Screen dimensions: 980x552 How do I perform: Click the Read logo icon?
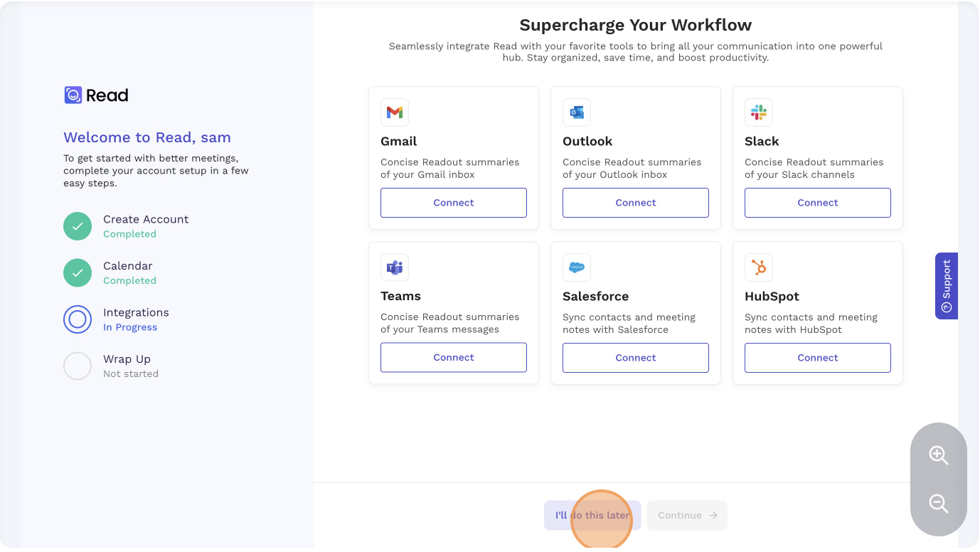pyautogui.click(x=73, y=95)
